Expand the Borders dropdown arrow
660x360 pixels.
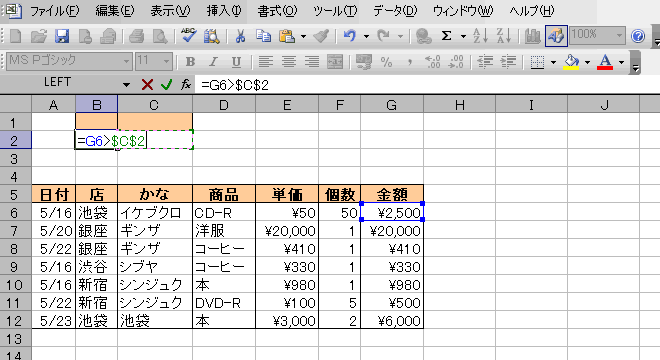pyautogui.click(x=554, y=62)
